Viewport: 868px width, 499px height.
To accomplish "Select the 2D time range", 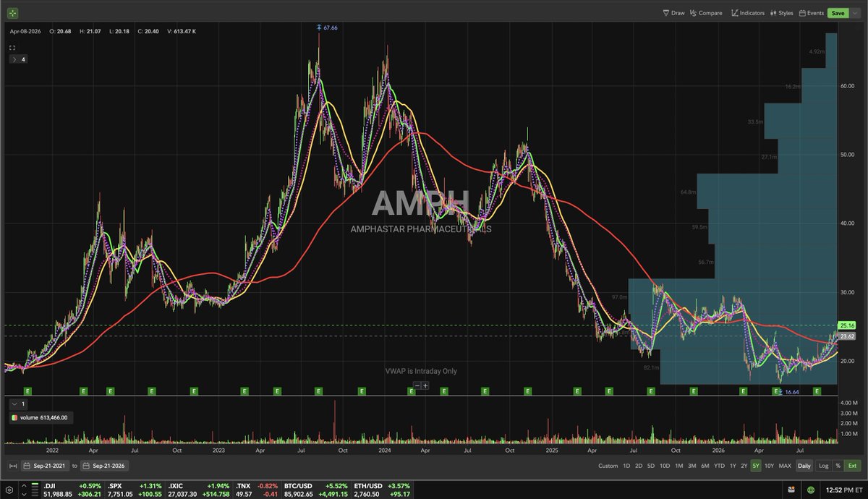I will [x=639, y=466].
